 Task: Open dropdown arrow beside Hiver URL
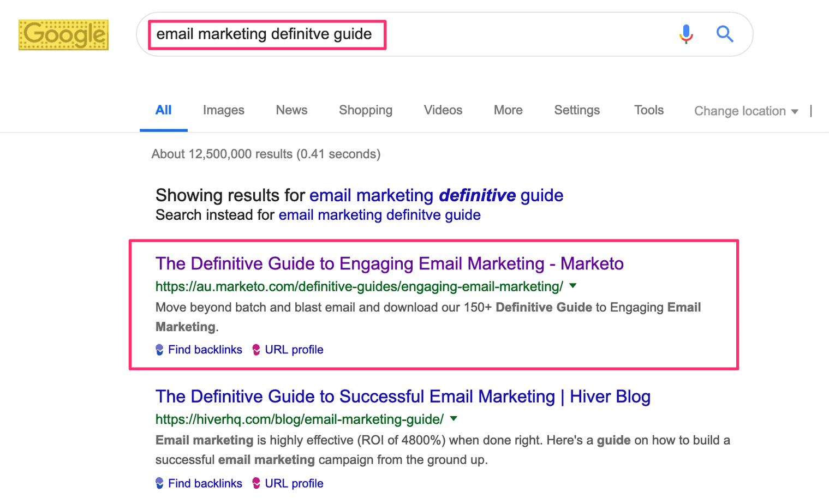click(x=454, y=419)
